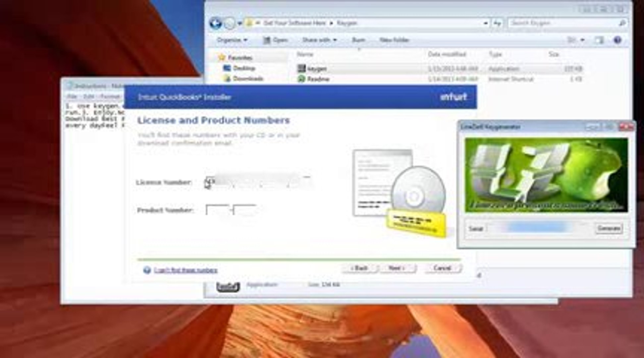Close the keygen window
This screenshot has width=644, height=358.
pos(626,127)
